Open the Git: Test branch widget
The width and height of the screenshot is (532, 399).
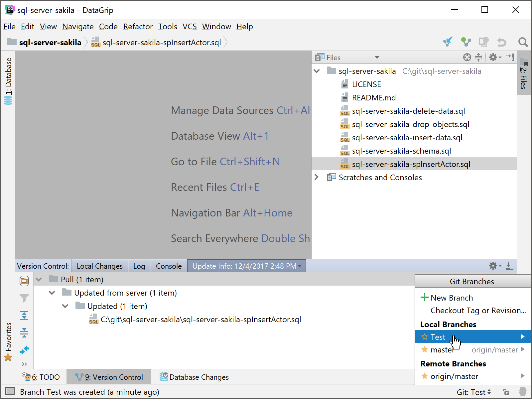[474, 392]
